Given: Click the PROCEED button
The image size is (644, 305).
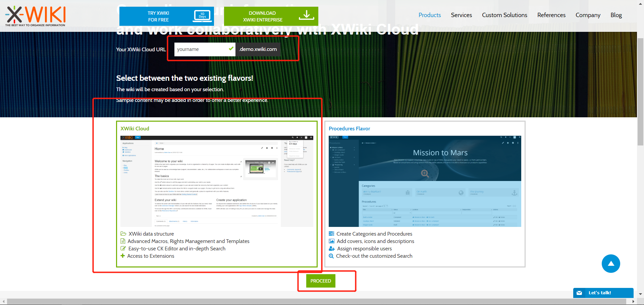Looking at the screenshot, I should pyautogui.click(x=321, y=281).
